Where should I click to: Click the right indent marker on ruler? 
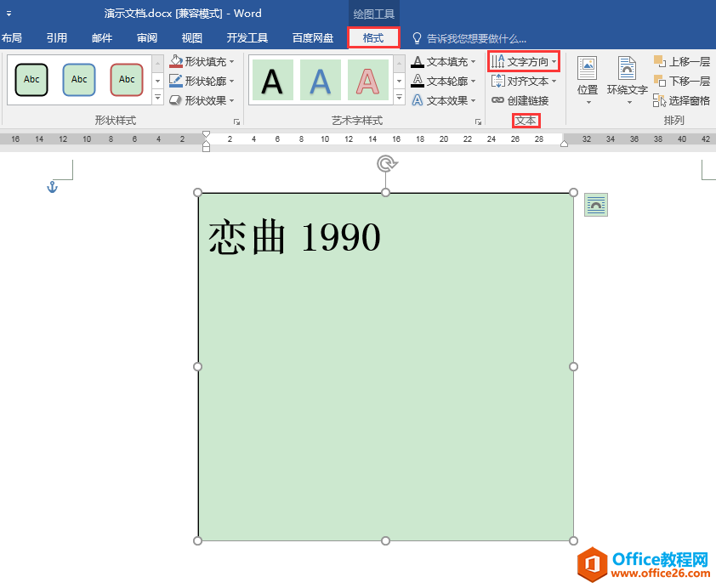point(565,144)
